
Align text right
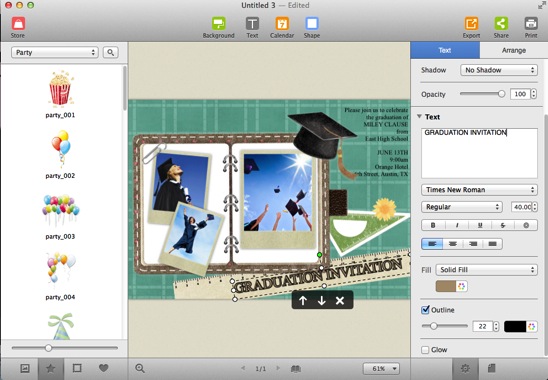(473, 244)
